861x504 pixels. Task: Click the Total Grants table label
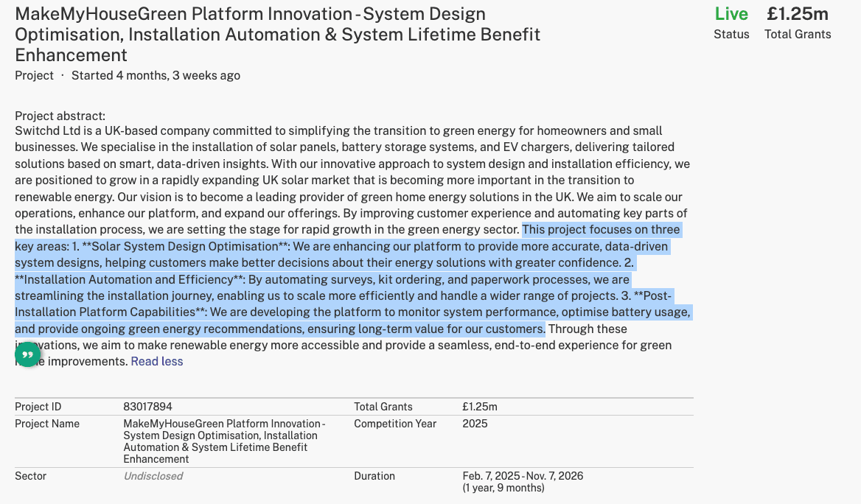point(383,407)
